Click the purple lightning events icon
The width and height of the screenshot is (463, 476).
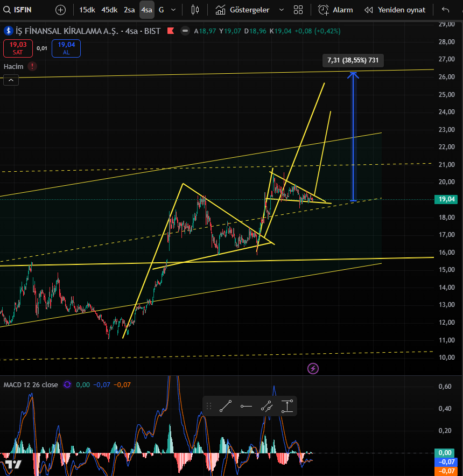point(313,368)
